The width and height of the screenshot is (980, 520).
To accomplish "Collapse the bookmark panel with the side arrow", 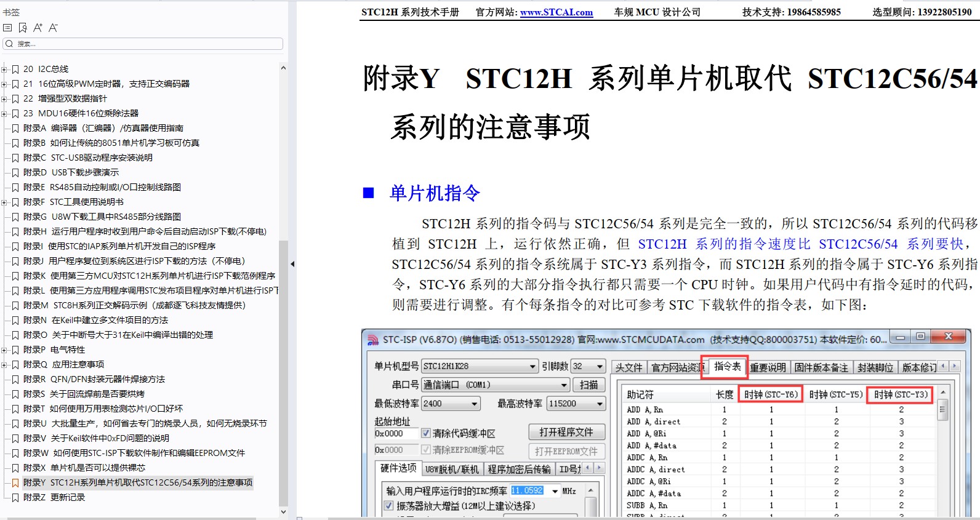I will 292,264.
